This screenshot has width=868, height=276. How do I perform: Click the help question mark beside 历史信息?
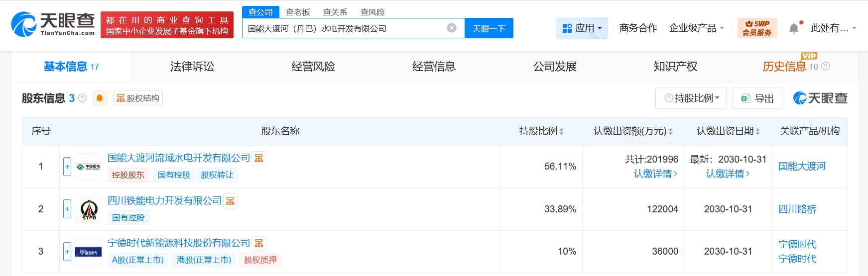(x=826, y=66)
